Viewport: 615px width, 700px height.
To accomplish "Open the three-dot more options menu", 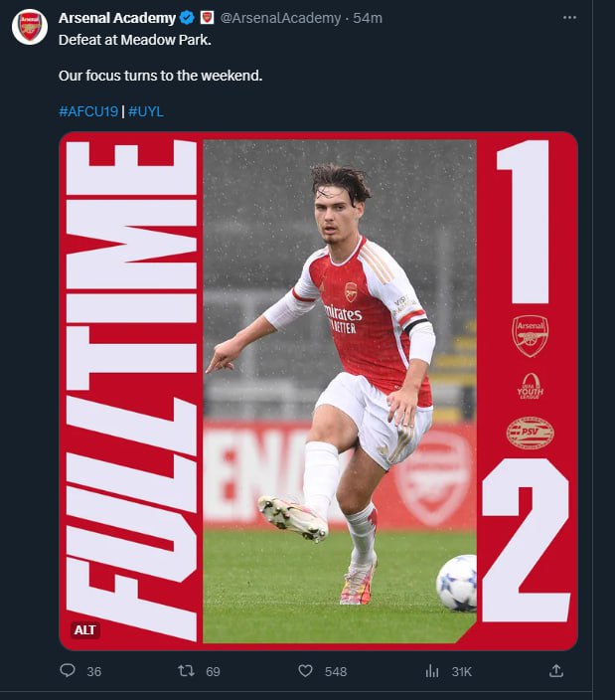I will [569, 18].
